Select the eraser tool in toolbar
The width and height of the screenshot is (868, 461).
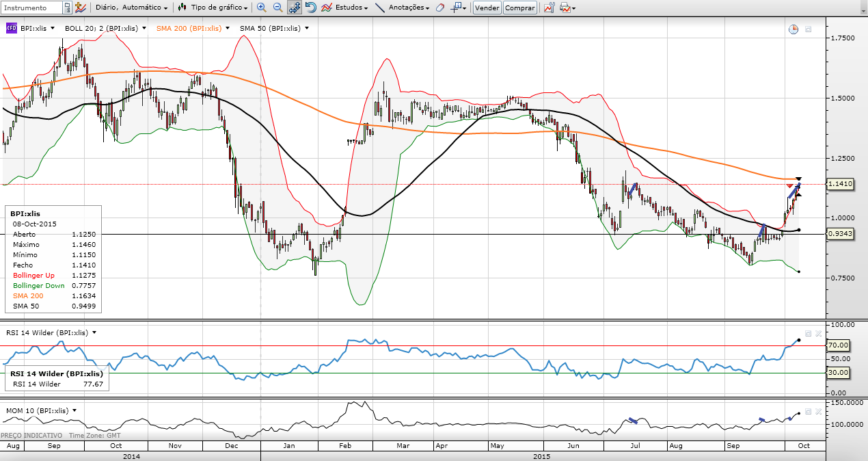[x=439, y=8]
